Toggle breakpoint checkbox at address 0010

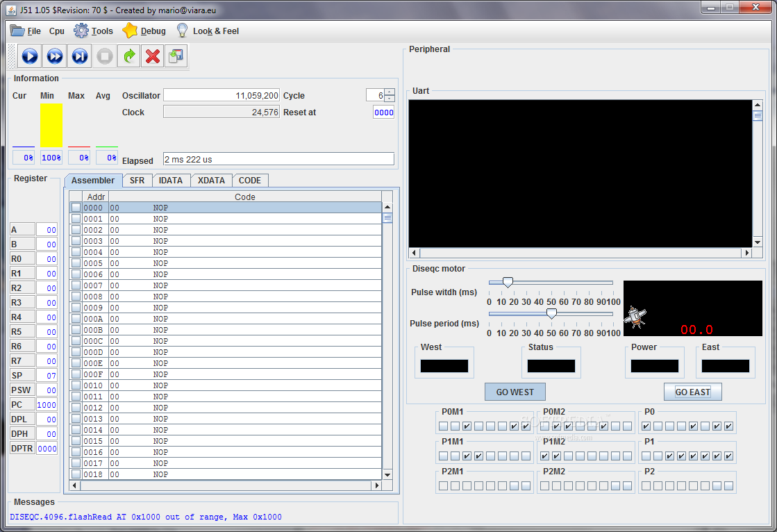click(x=76, y=385)
